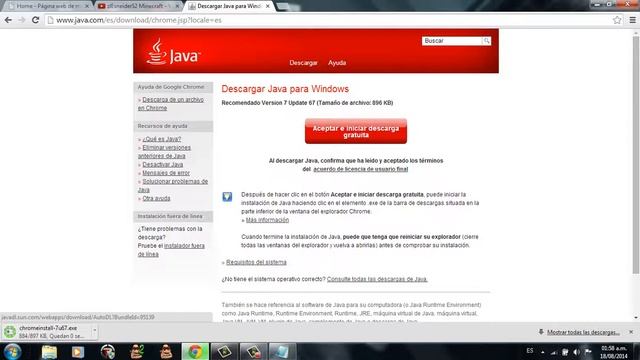The image size is (640, 360).
Task: Bookmark this page with the star icon
Action: 617,20
